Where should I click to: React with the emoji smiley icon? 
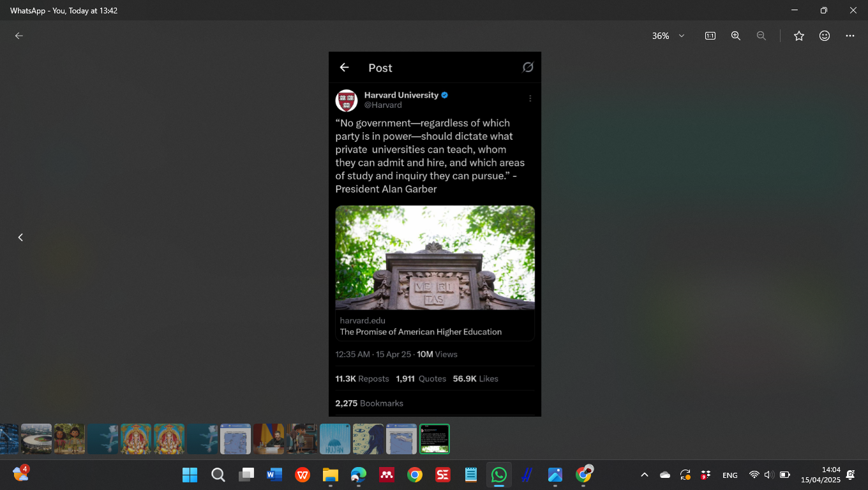[x=825, y=36]
